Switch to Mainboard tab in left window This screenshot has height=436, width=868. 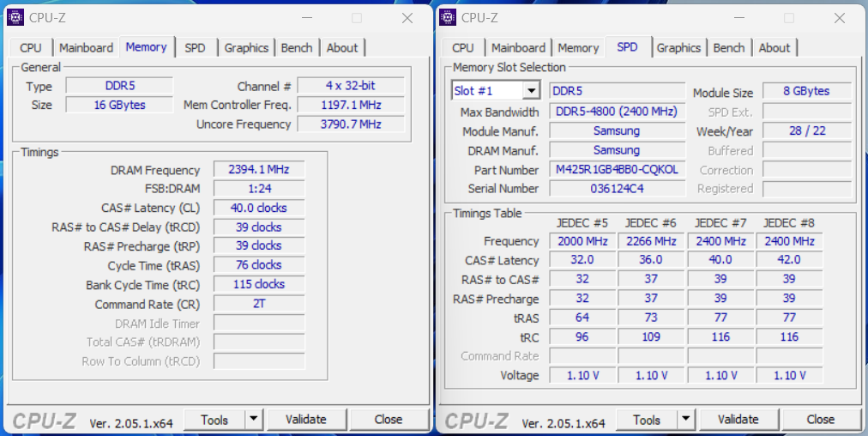pyautogui.click(x=87, y=48)
